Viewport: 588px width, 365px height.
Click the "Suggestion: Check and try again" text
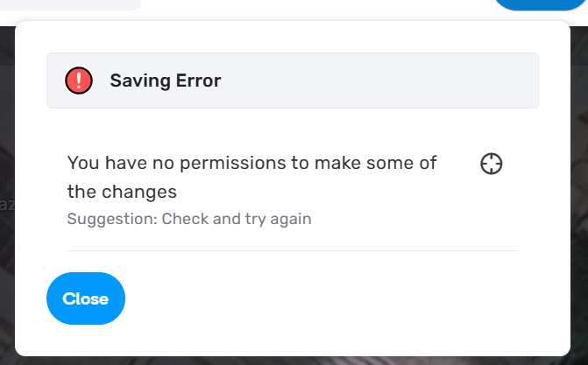click(x=189, y=219)
